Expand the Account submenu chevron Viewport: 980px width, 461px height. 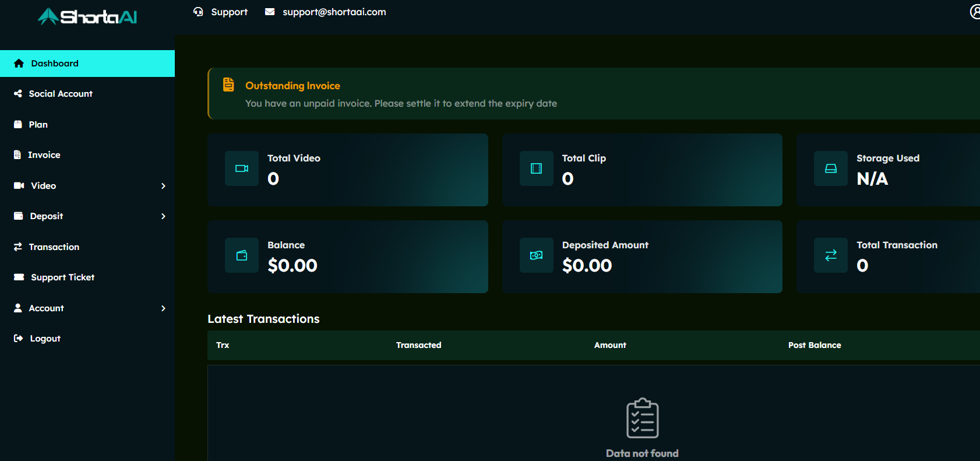click(163, 308)
